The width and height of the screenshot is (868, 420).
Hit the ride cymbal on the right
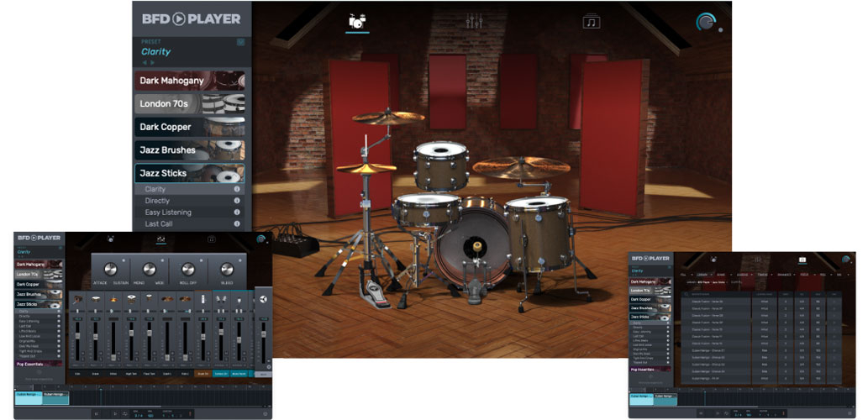tap(521, 166)
